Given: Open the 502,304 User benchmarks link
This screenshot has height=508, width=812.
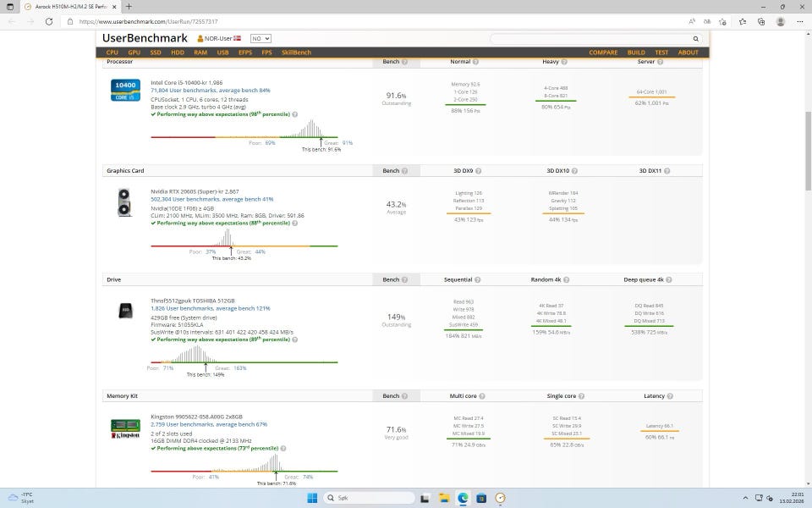Looking at the screenshot, I should point(211,199).
